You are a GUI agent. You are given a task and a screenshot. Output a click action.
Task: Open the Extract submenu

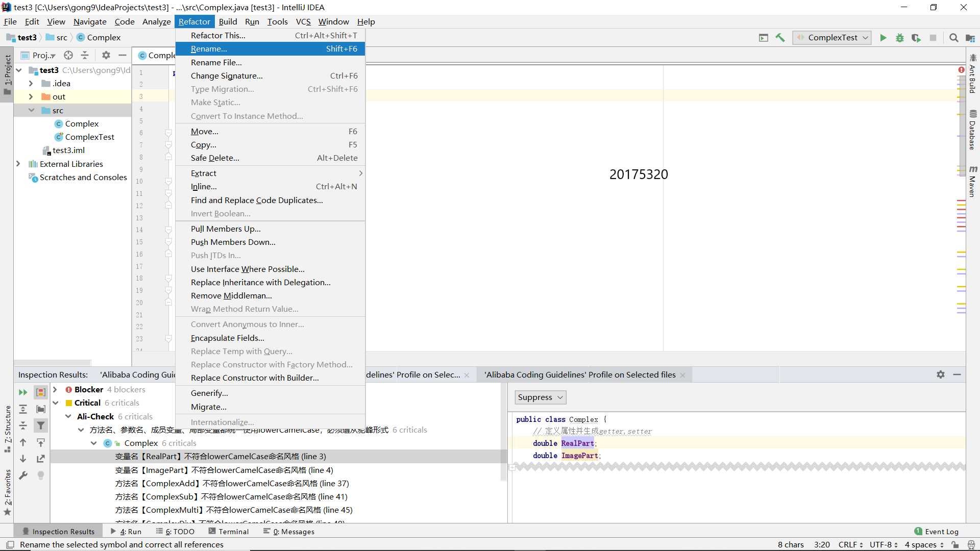[x=270, y=173]
